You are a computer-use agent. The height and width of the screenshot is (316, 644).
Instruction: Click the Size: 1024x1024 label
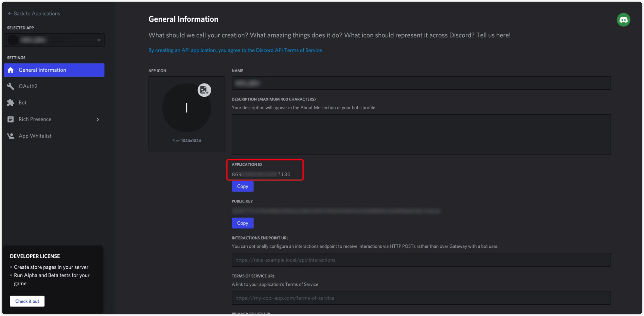pyautogui.click(x=187, y=141)
